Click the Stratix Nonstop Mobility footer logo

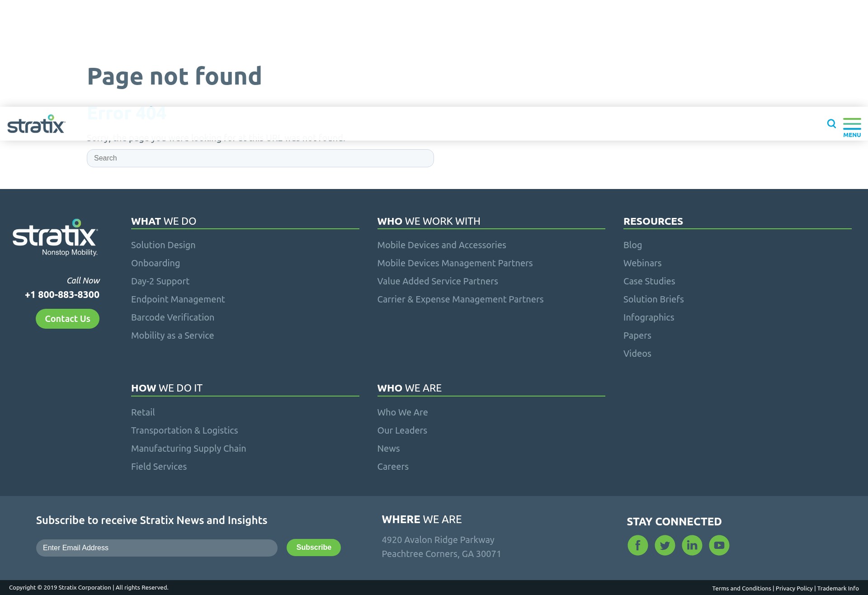tap(55, 237)
